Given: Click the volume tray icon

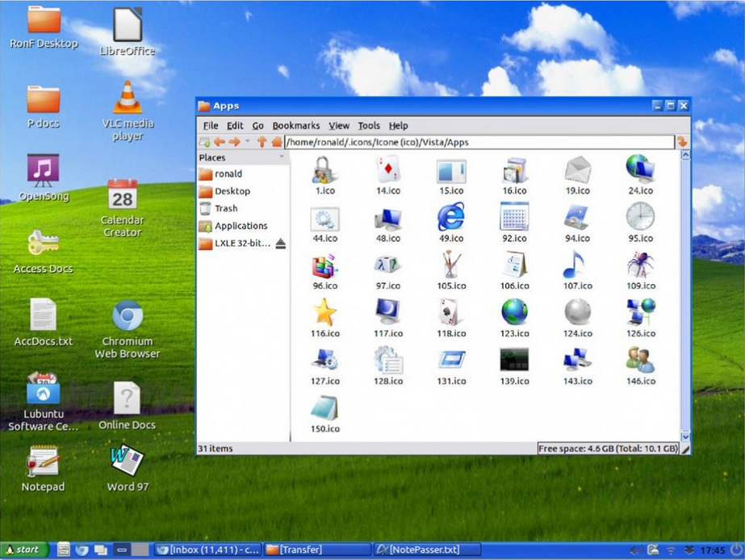Looking at the screenshot, I should [x=634, y=550].
